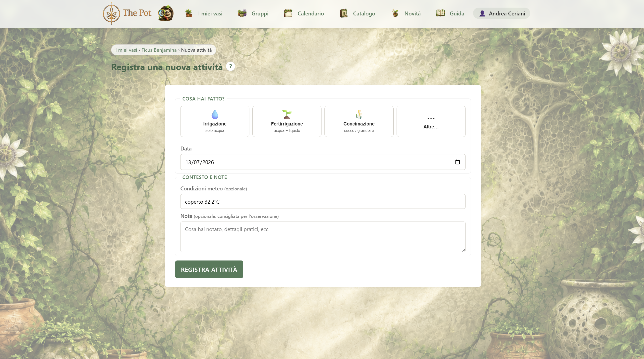Click the Note textarea

[x=323, y=236]
